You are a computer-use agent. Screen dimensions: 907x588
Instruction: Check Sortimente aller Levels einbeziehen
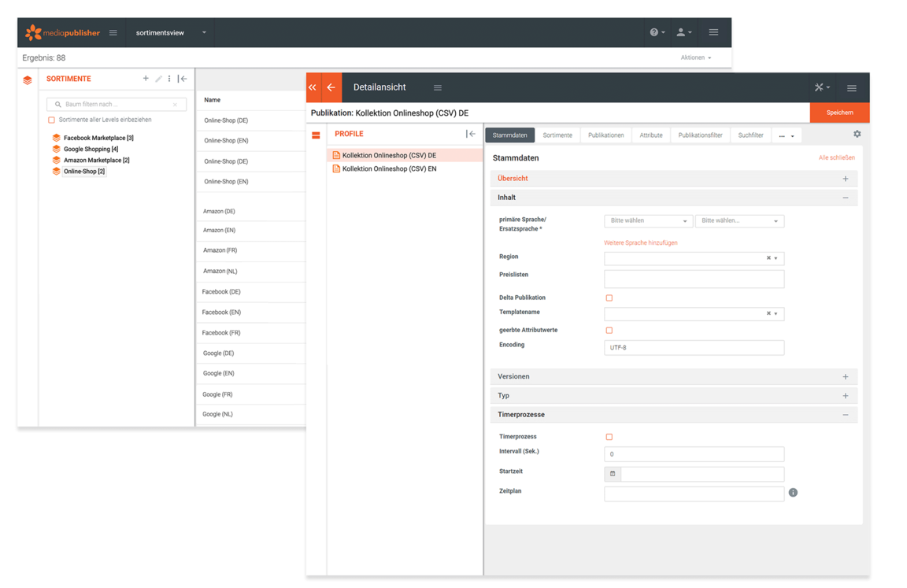click(x=52, y=120)
